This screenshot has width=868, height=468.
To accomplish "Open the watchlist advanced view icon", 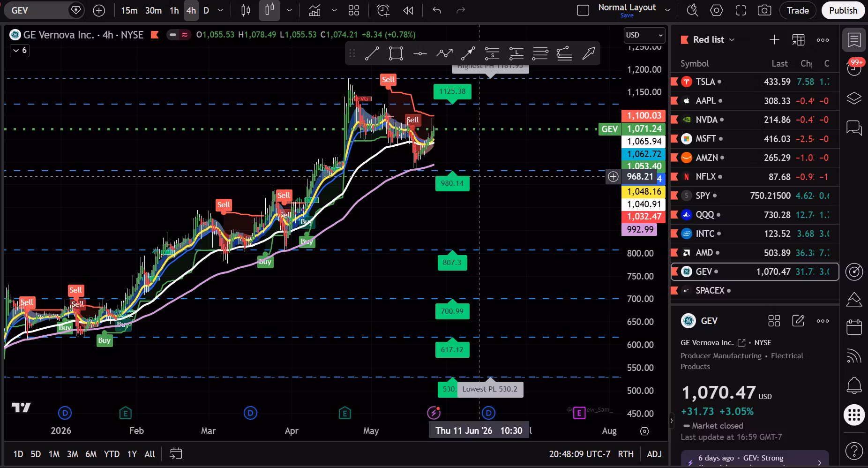I will pos(798,40).
